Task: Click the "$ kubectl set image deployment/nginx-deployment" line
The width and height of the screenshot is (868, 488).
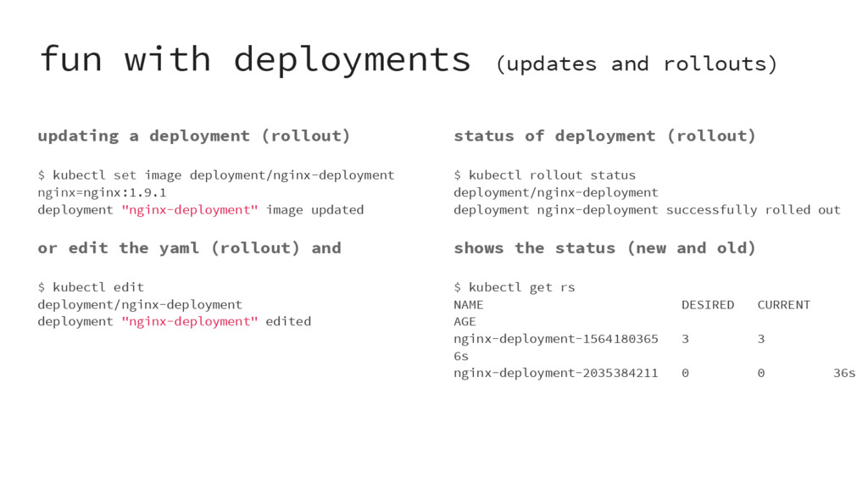Action: point(216,175)
